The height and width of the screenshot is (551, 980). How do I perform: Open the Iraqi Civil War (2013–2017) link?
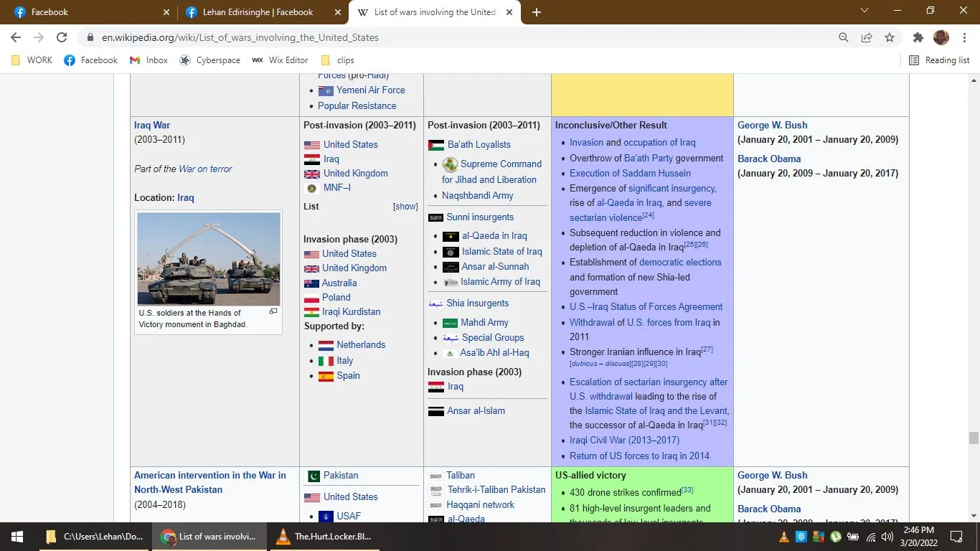tap(624, 440)
